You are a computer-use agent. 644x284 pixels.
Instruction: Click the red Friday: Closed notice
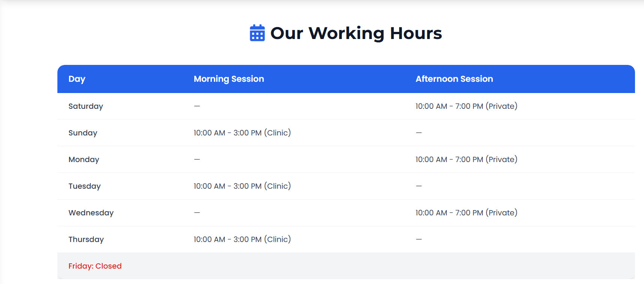95,266
